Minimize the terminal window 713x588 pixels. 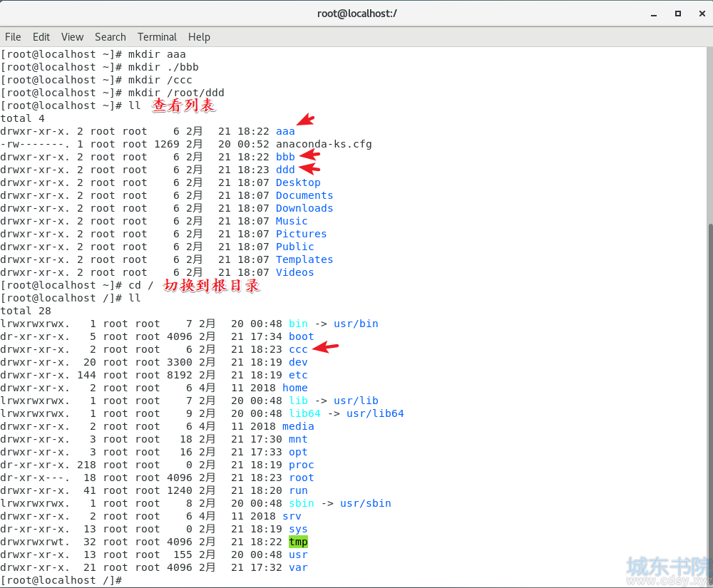[654, 14]
